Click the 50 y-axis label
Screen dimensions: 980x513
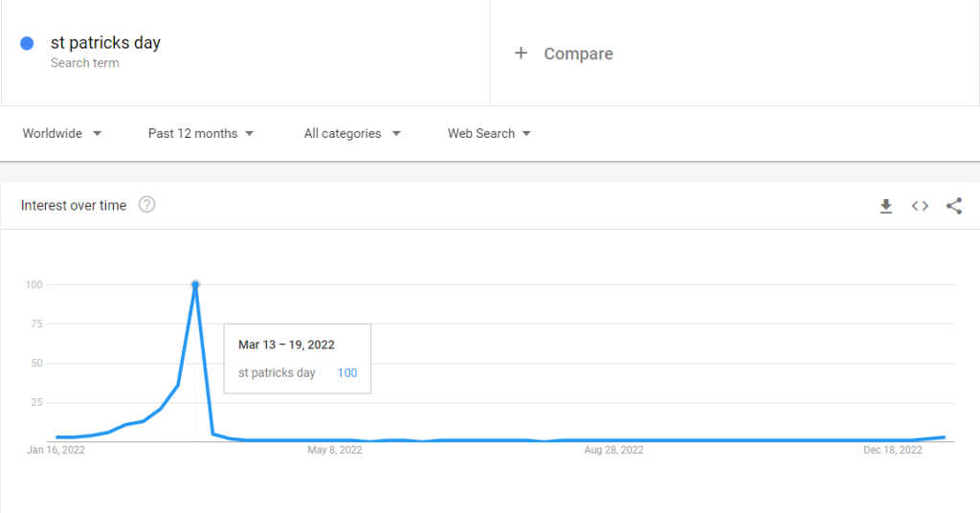(36, 363)
